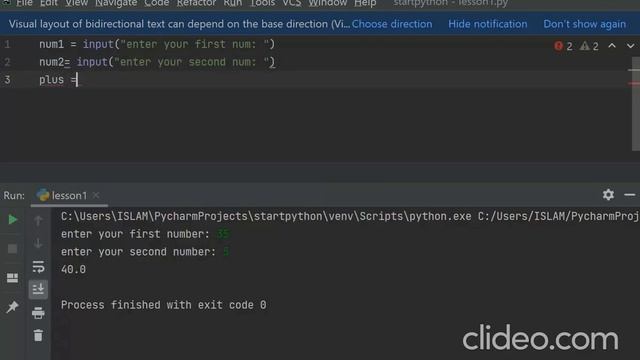Open the VCS menu
Viewport: 640px width, 360px height.
click(292, 3)
